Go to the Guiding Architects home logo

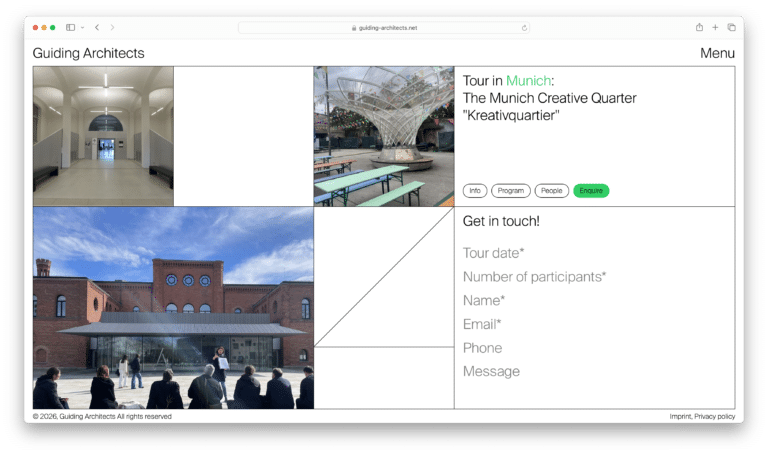[x=88, y=53]
